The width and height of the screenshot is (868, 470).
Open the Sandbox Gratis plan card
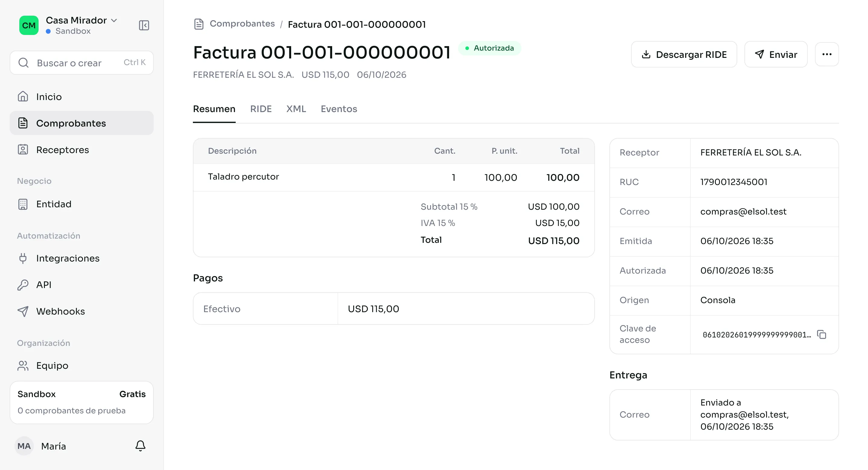[82, 402]
